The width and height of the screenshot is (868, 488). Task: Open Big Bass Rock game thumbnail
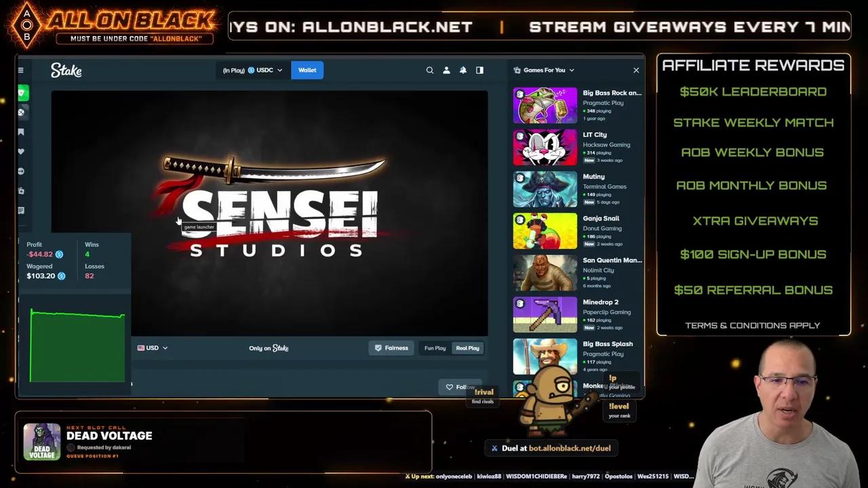(x=545, y=106)
